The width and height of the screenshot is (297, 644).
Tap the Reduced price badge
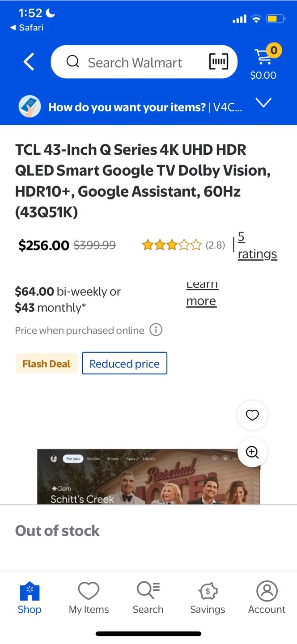(124, 363)
